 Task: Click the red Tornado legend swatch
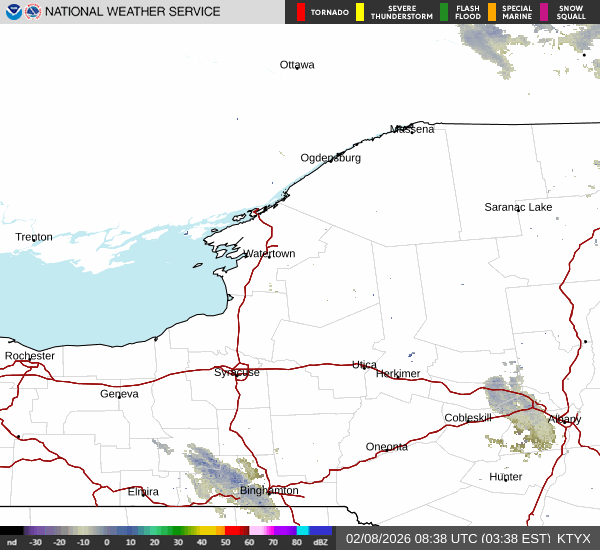click(x=301, y=12)
